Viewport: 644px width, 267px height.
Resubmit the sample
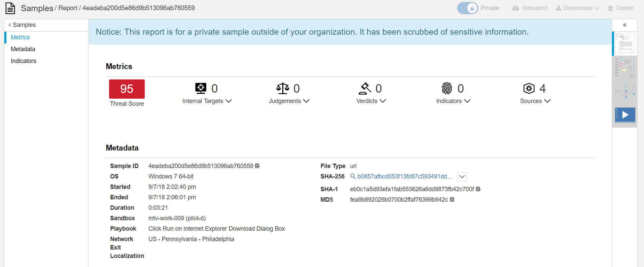pos(530,8)
